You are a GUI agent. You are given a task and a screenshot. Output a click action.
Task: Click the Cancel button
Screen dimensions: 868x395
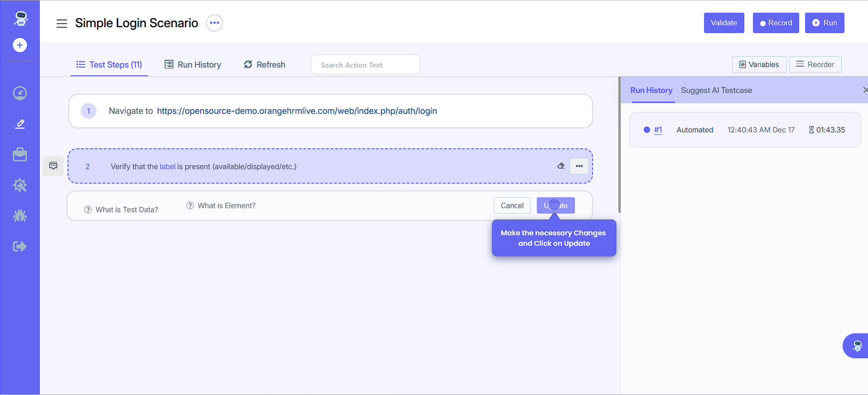(x=512, y=205)
